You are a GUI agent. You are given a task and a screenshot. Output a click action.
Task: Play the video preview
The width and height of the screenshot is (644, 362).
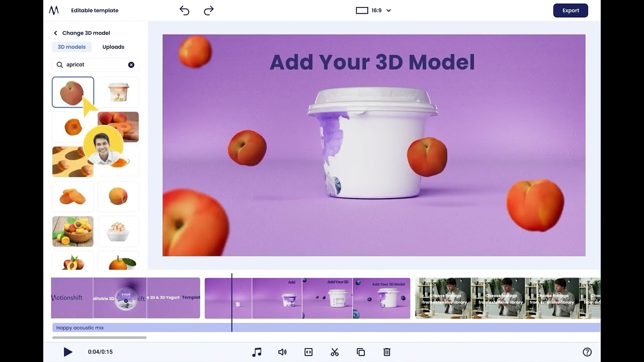68,352
